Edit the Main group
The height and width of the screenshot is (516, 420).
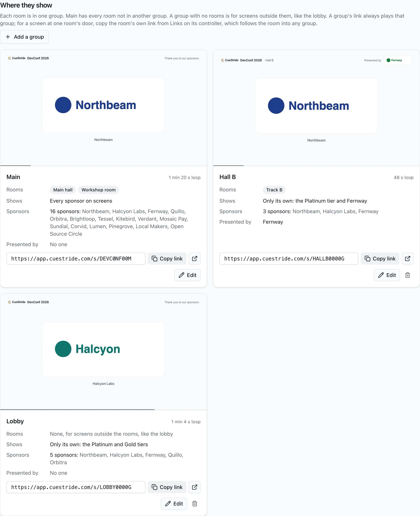[x=187, y=275]
